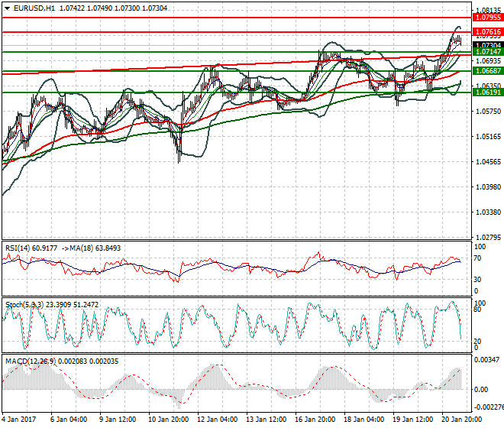The height and width of the screenshot is (428, 504).
Task: Select the 1.02795 price scale value
Action: tap(488, 237)
